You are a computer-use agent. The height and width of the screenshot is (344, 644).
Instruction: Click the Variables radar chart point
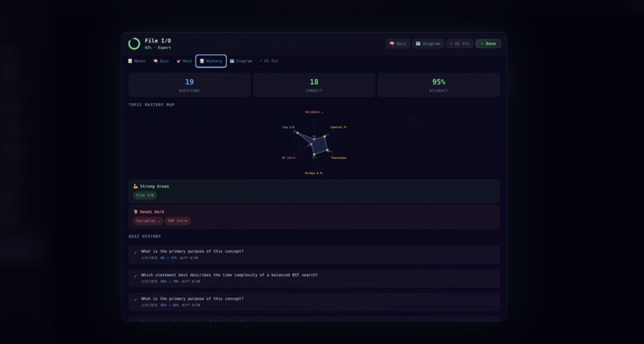click(x=314, y=139)
